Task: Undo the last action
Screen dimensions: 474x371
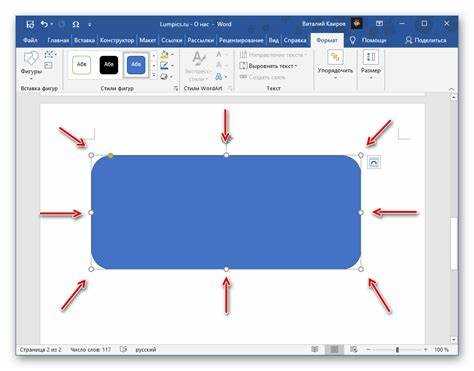Action: click(x=44, y=24)
